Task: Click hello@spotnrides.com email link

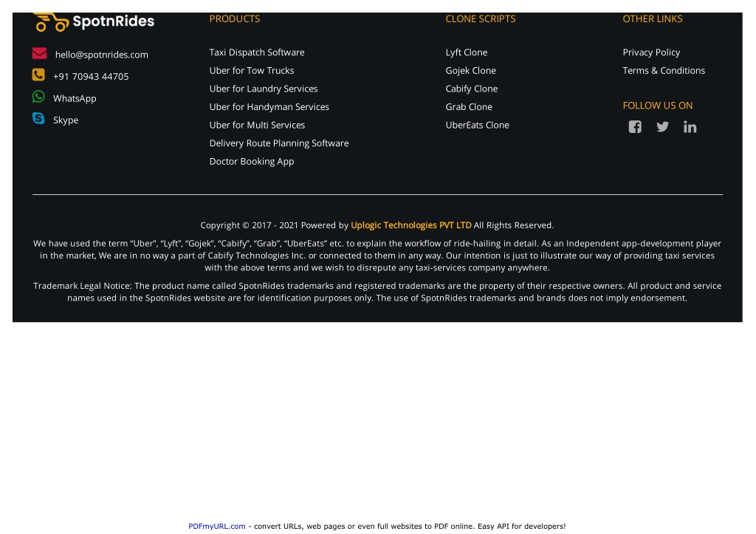Action: click(102, 55)
